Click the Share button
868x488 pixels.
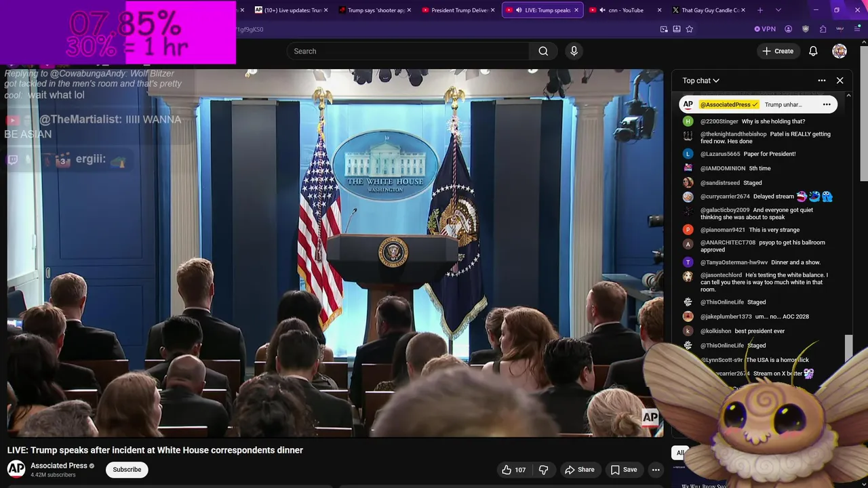coord(580,470)
